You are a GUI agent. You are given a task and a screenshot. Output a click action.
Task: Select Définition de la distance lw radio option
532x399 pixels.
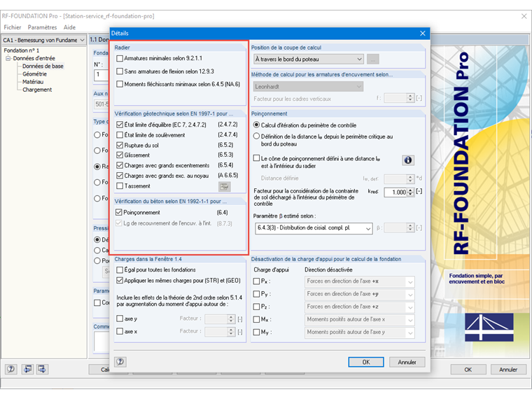point(256,136)
